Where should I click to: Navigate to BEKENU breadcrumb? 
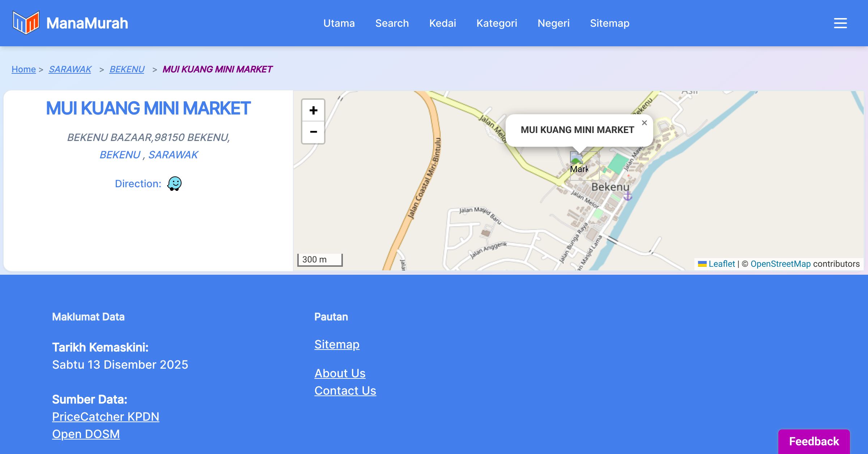pos(127,69)
